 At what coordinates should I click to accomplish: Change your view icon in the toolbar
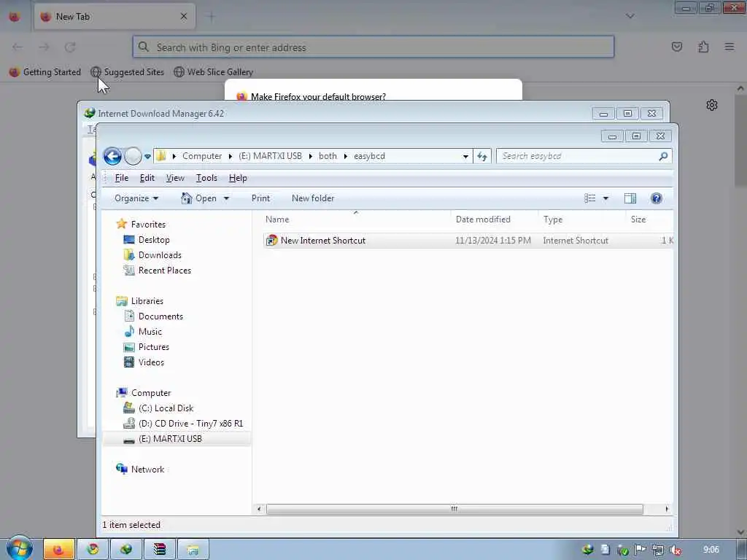tap(589, 198)
